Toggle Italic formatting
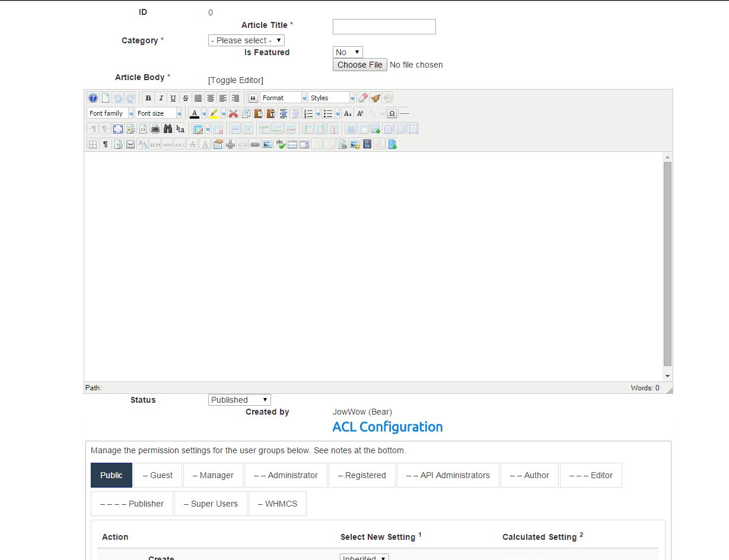 (161, 98)
